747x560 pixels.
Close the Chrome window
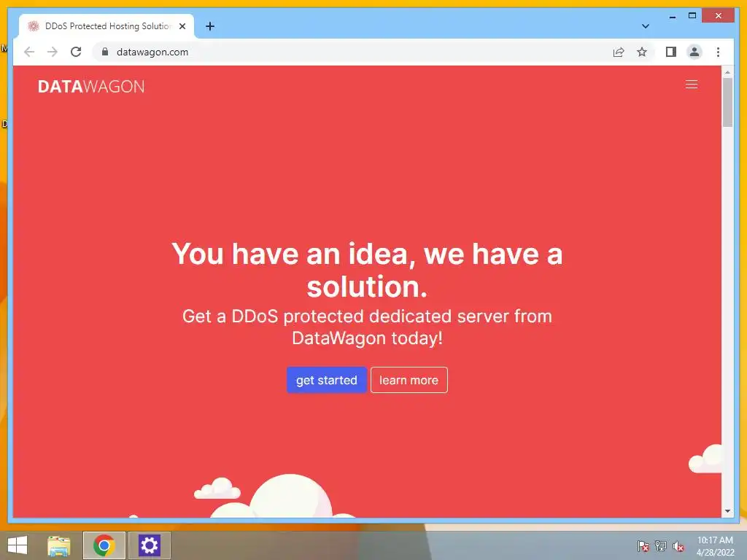(x=718, y=16)
